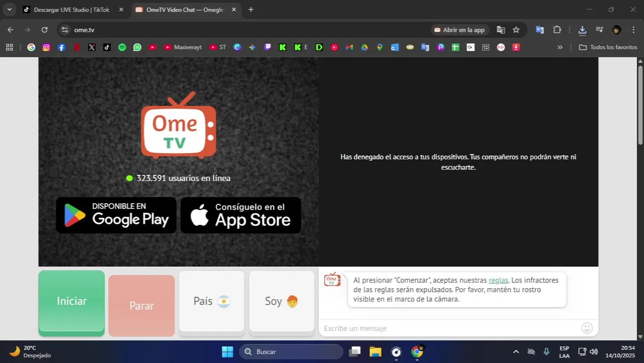Screen dimensions: 644x363
Task: Show Chrome downloads
Action: [x=582, y=30]
